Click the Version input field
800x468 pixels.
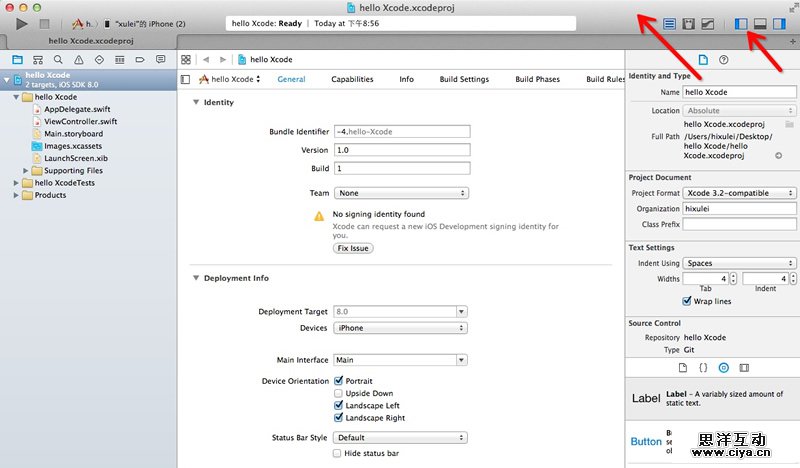click(x=401, y=150)
